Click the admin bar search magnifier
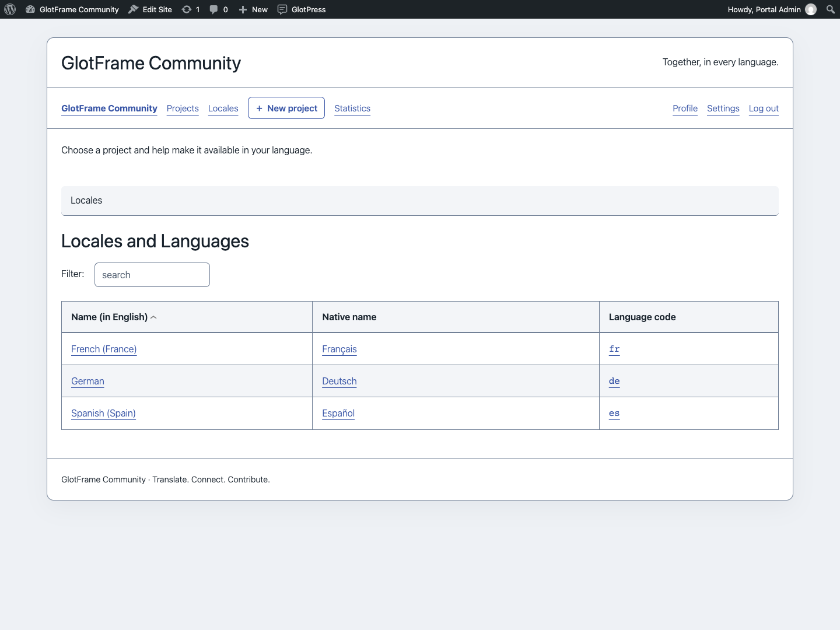This screenshot has width=840, height=630. pos(831,9)
